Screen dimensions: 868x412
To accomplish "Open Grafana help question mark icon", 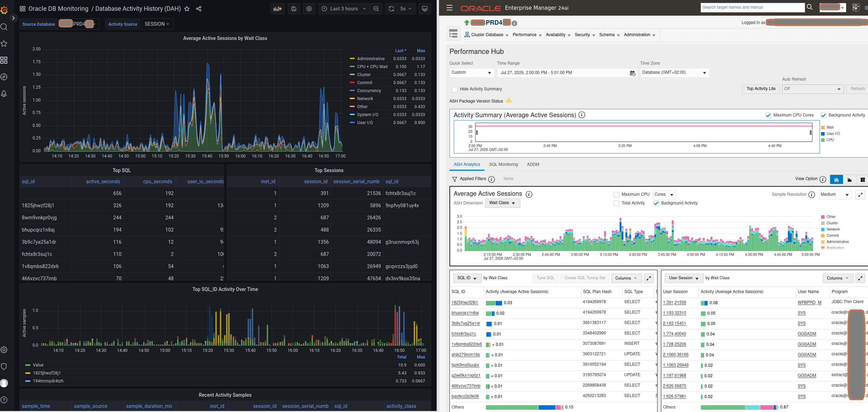I will 4,400.
